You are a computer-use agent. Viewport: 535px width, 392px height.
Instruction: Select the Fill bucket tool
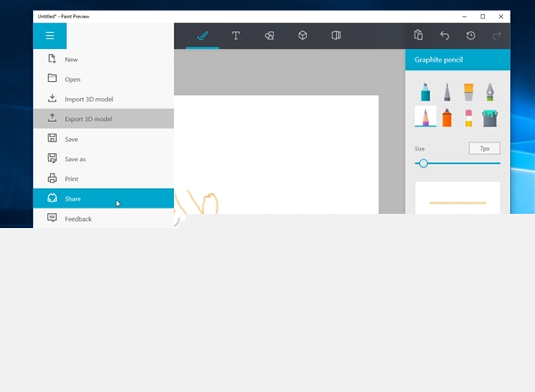pyautogui.click(x=490, y=118)
